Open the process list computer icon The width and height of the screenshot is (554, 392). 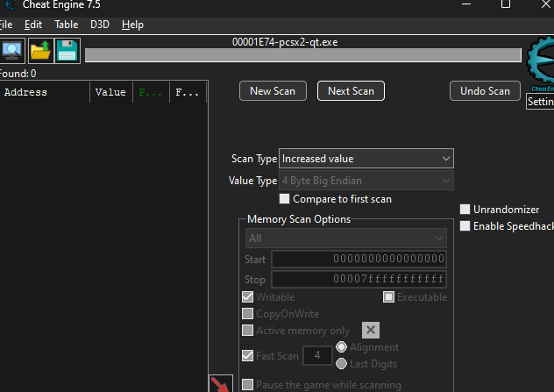(x=12, y=51)
